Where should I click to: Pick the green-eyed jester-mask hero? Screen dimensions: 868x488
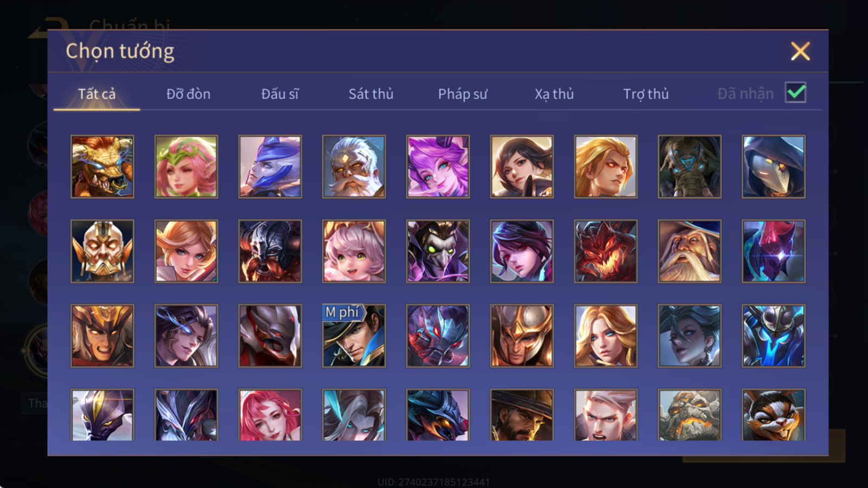(x=438, y=251)
